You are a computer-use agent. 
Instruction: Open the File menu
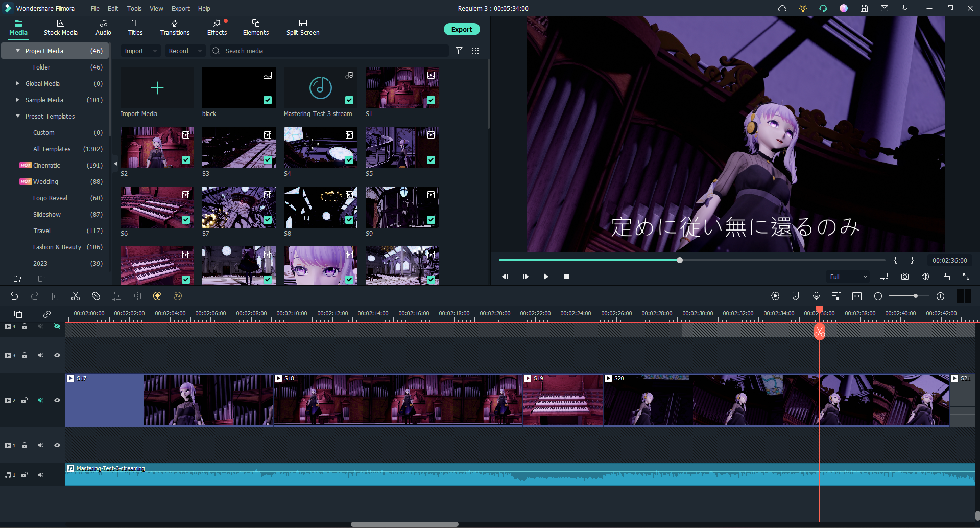point(95,8)
